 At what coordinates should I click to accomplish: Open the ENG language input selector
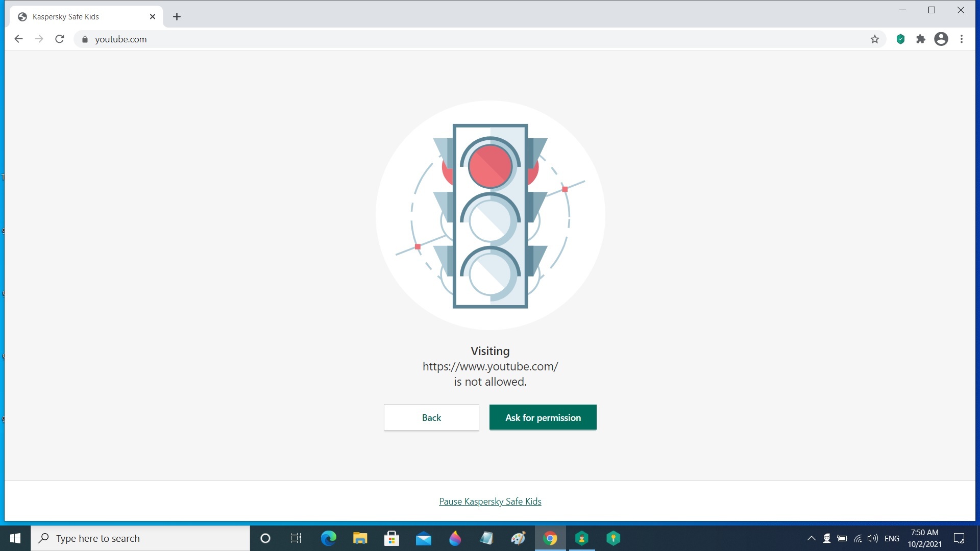point(892,538)
